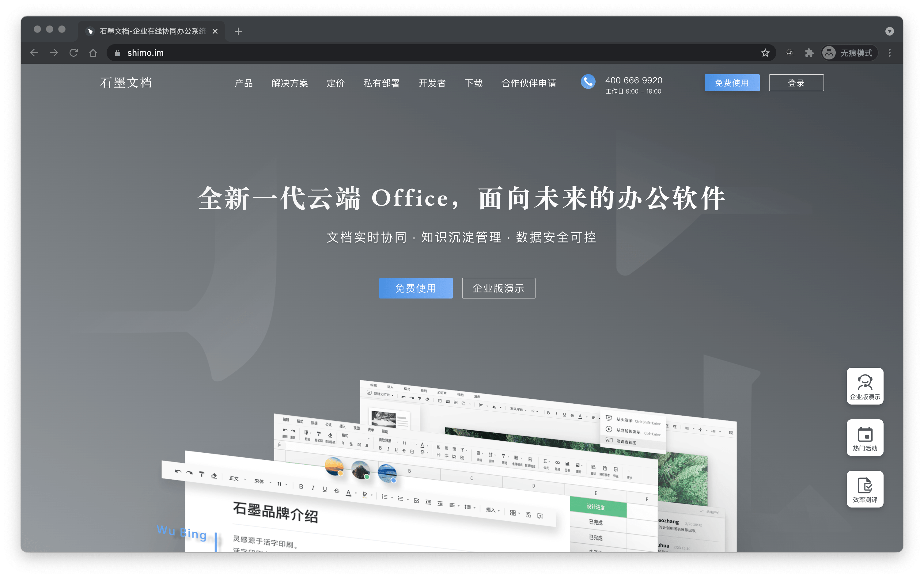Click the 工作日 9:00 – 19:00 text
The width and height of the screenshot is (924, 578).
(x=633, y=91)
